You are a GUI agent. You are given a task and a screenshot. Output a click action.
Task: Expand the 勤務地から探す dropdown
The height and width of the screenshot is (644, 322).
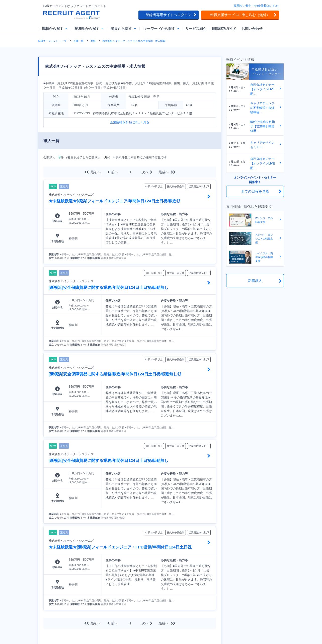tap(89, 29)
